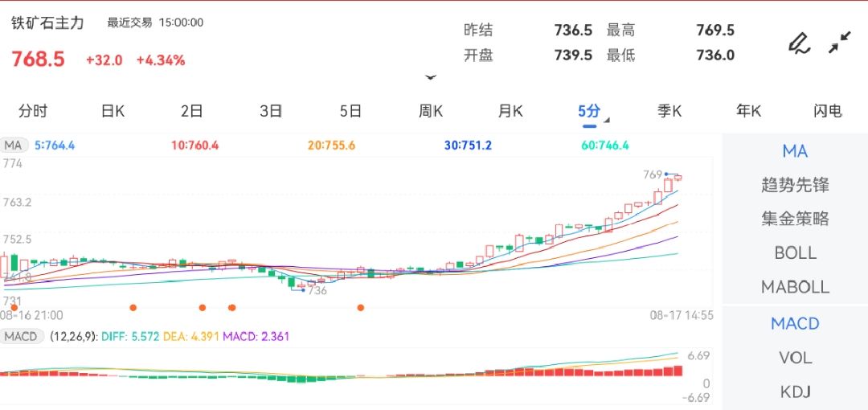Click the rightmost orange event dot
This screenshot has width=868, height=410.
click(360, 307)
